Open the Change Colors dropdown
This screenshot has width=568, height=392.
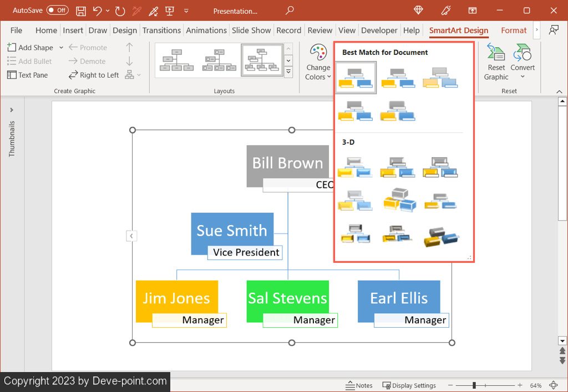pyautogui.click(x=318, y=63)
